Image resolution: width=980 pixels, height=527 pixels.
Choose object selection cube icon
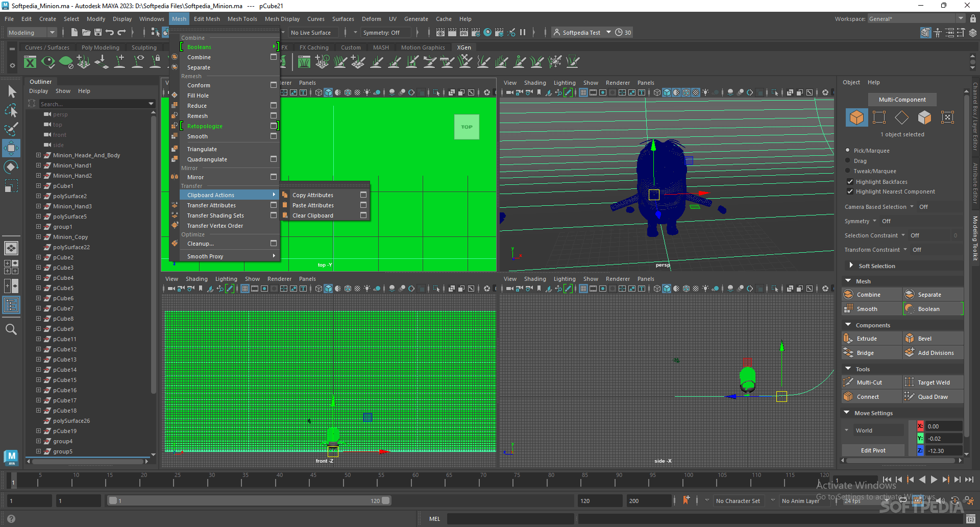pos(856,117)
